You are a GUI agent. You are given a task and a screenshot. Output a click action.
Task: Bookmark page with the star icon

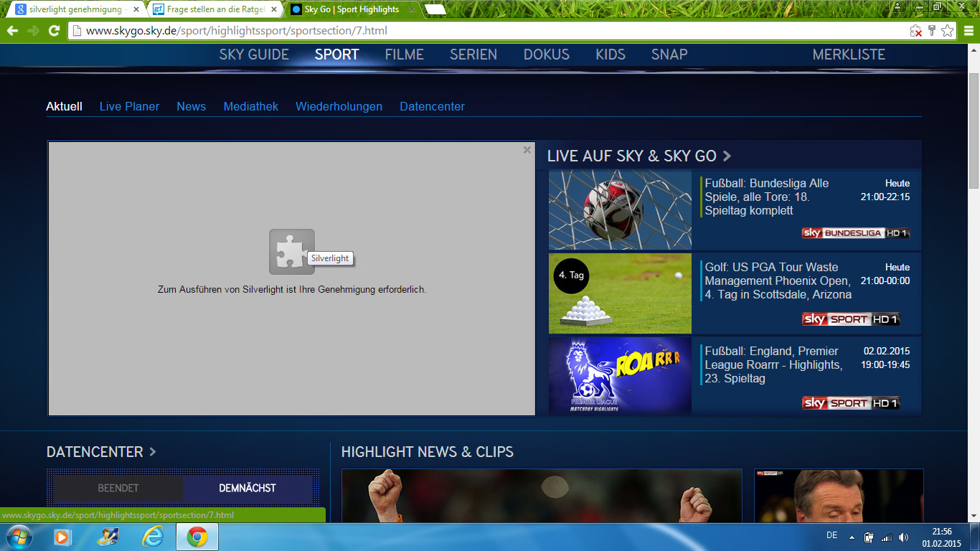[x=948, y=31]
